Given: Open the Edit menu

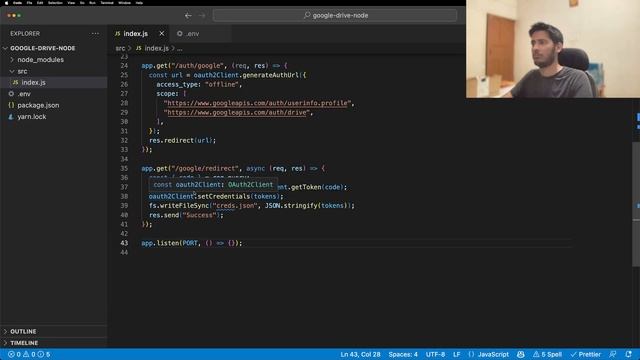Looking at the screenshot, I should point(40,2).
